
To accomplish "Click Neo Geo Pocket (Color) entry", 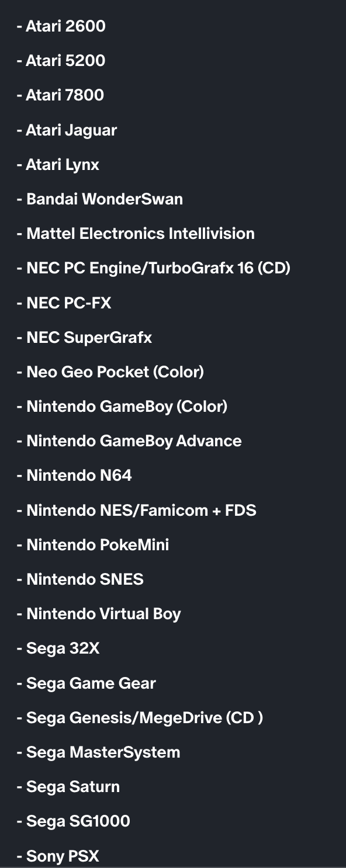I will (x=110, y=372).
